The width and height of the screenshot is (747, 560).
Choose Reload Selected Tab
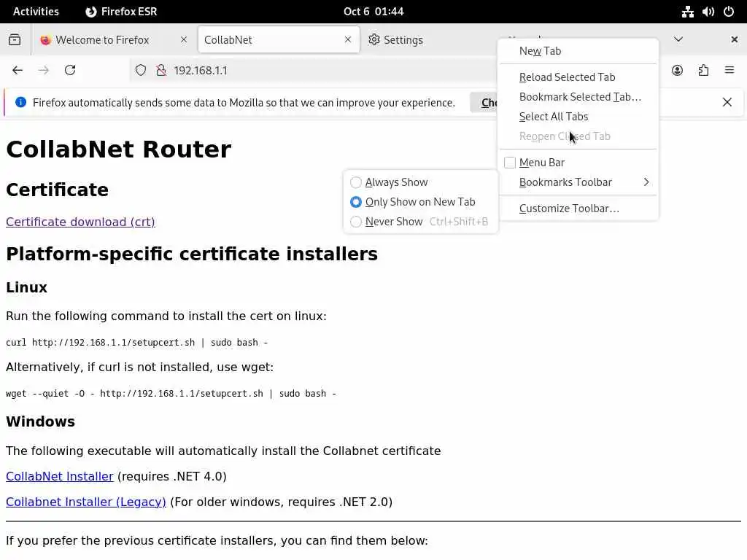(578, 77)
